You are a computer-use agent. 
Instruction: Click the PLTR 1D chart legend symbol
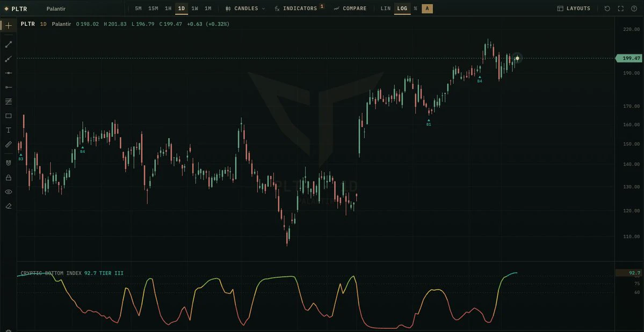pos(27,24)
